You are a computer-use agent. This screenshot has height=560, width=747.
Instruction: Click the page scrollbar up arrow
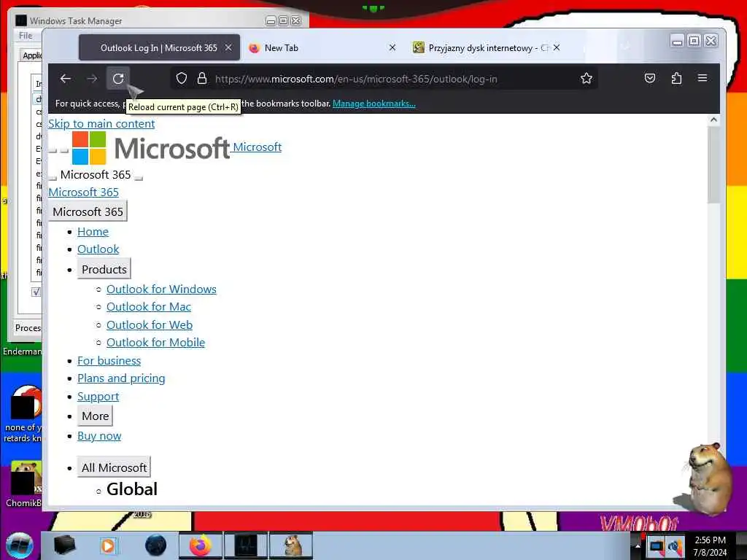(713, 120)
